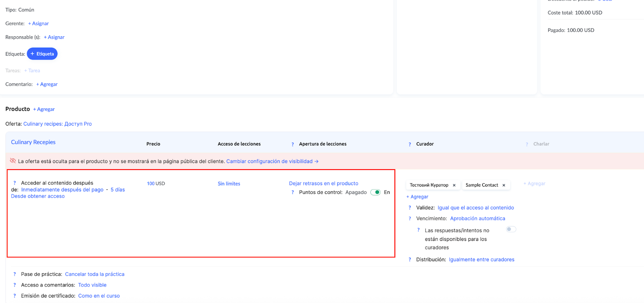Click help icon beside Emisión de certificado
The height and width of the screenshot is (303, 644).
(15, 296)
